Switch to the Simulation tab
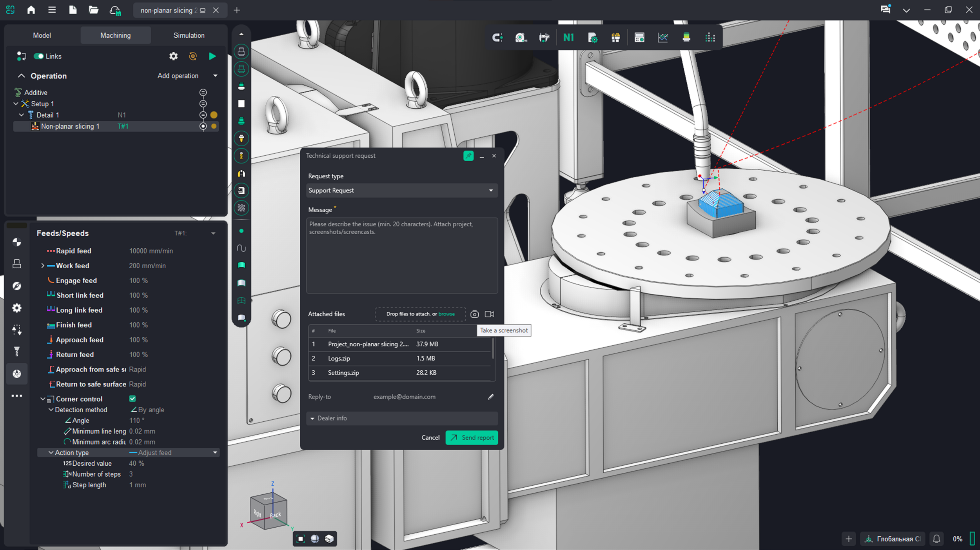980x550 pixels. point(189,35)
